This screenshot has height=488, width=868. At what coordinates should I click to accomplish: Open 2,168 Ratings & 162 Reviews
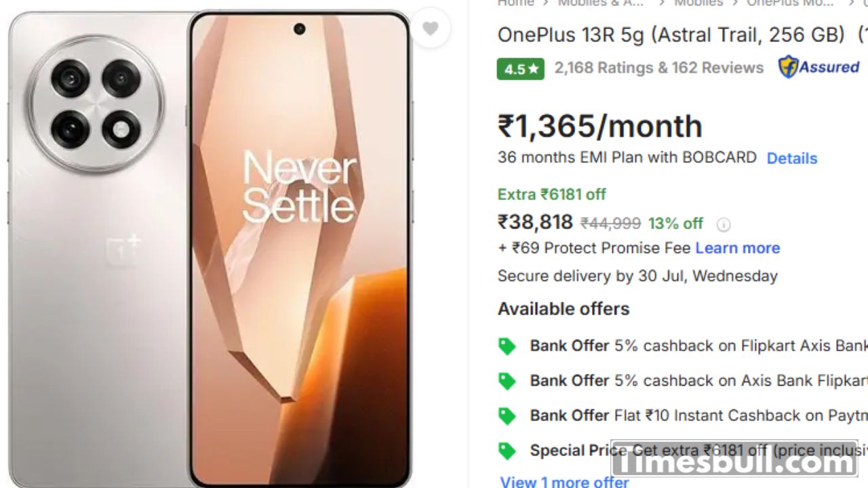pos(659,68)
